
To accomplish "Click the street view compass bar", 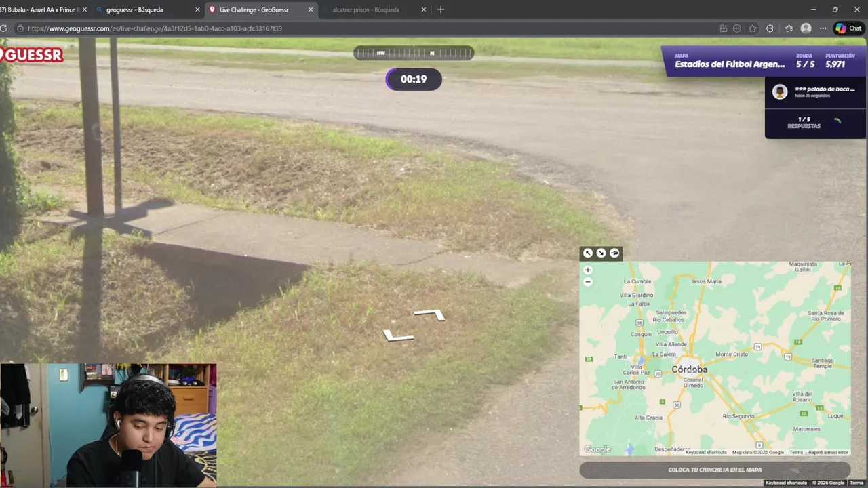I will (x=414, y=53).
